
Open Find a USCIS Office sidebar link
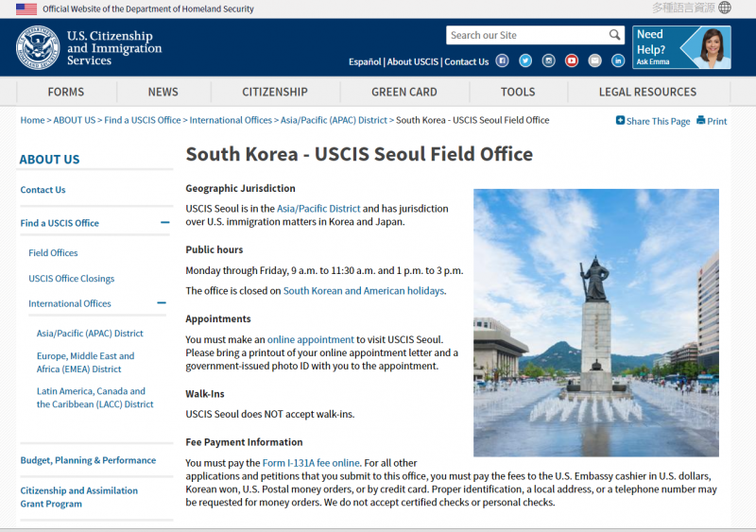60,223
